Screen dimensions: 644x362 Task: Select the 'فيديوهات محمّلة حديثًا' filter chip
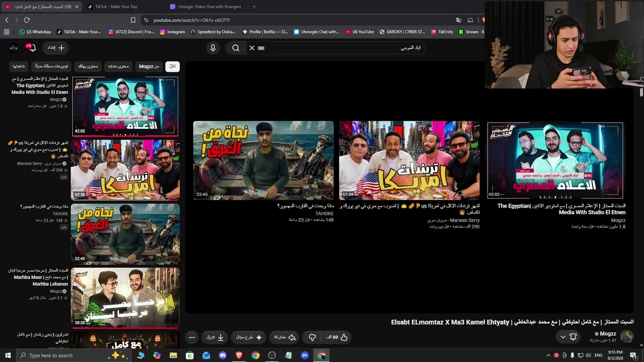(x=51, y=66)
